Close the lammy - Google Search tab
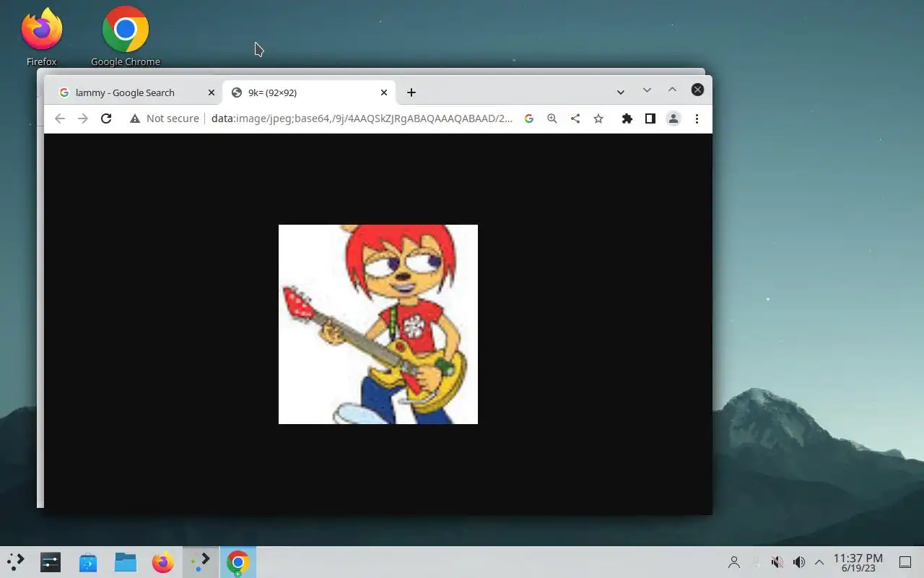Viewport: 924px width, 578px height. 212,92
